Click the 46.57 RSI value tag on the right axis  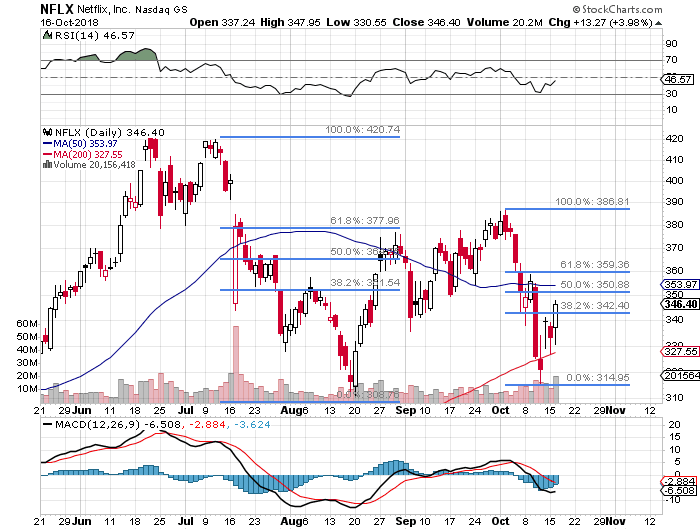point(679,79)
